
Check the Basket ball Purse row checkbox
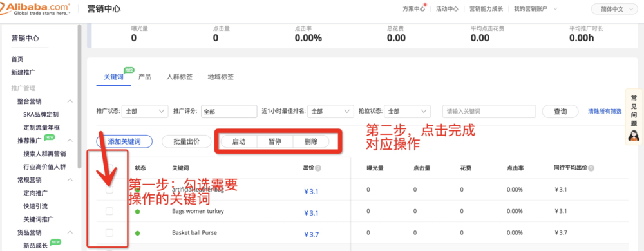pos(109,232)
